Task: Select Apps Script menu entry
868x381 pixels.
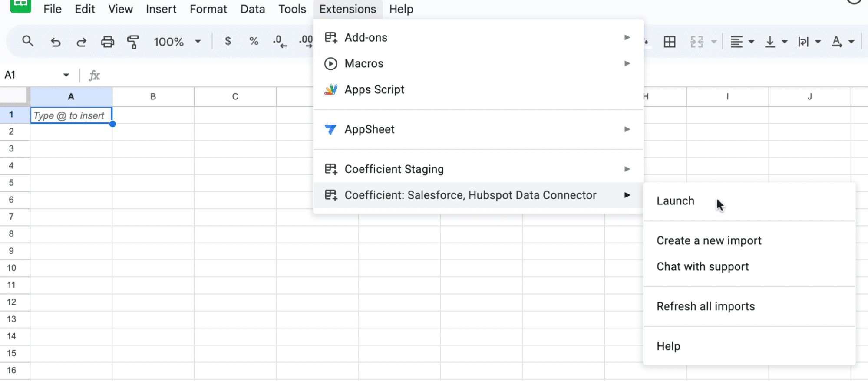Action: (374, 90)
